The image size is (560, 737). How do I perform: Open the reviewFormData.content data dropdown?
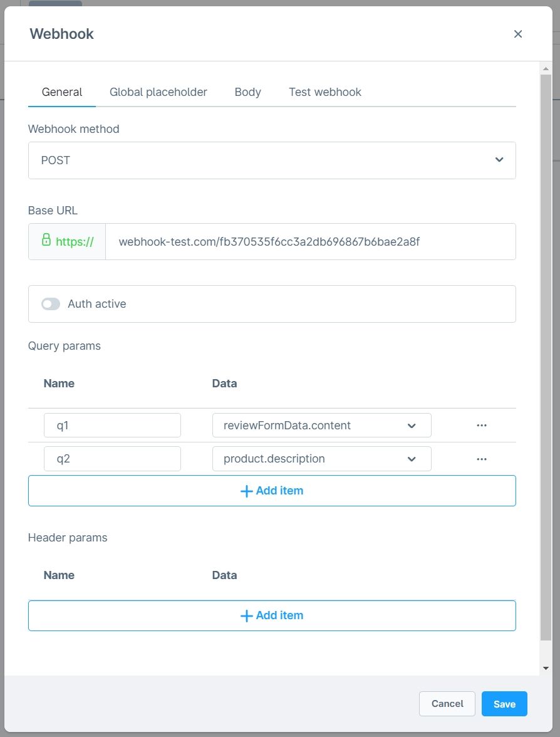pyautogui.click(x=322, y=426)
